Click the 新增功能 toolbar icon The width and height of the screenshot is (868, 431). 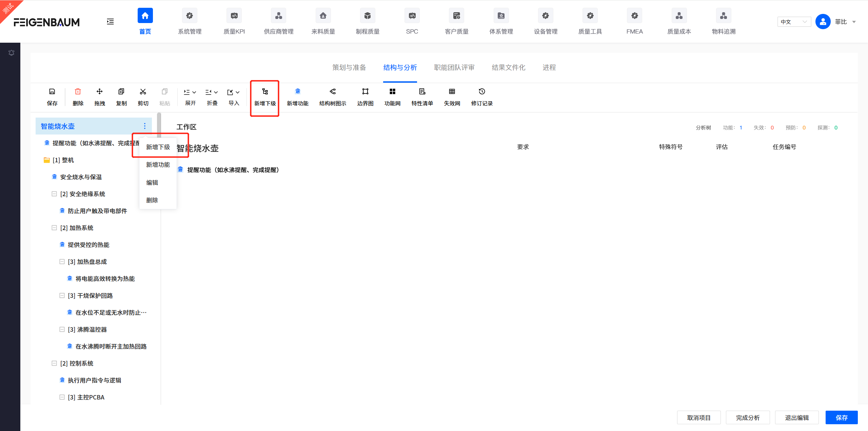(x=297, y=96)
